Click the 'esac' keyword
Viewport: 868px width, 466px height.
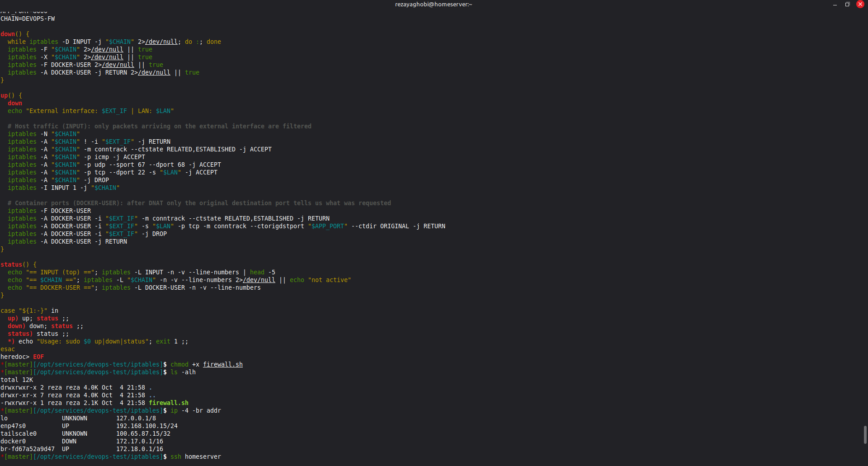click(x=8, y=349)
